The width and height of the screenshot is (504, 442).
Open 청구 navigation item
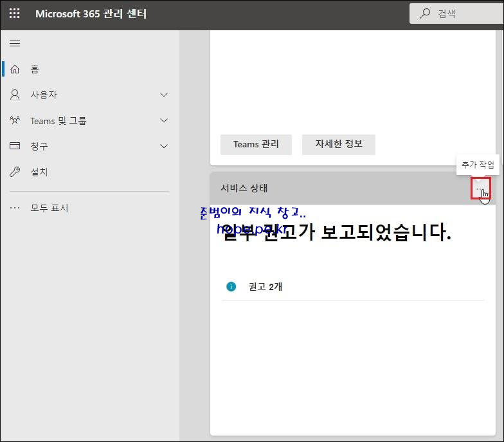click(x=90, y=147)
